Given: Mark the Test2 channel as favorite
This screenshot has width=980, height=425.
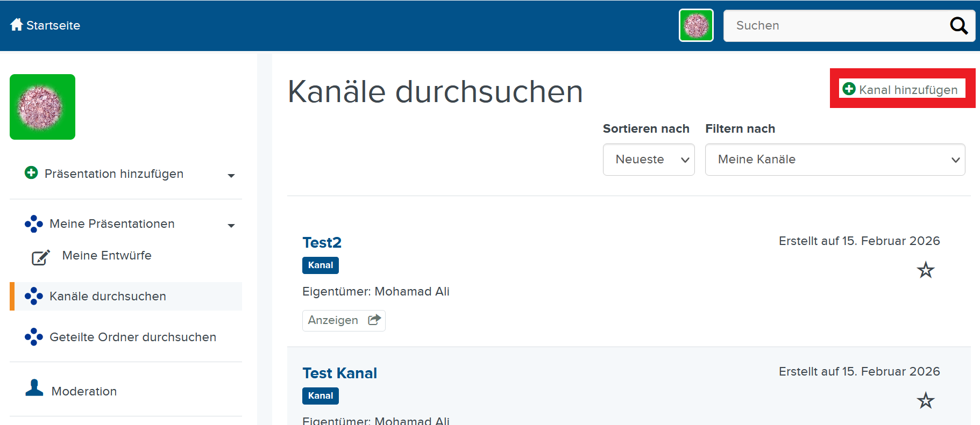Looking at the screenshot, I should click(x=925, y=270).
